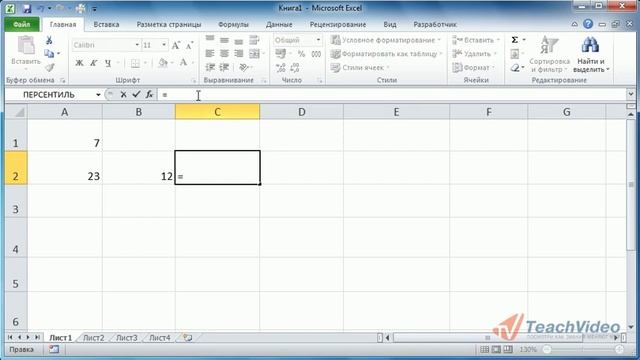This screenshot has height=360, width=640.
Task: Center text horizontally
Action: pos(224,53)
